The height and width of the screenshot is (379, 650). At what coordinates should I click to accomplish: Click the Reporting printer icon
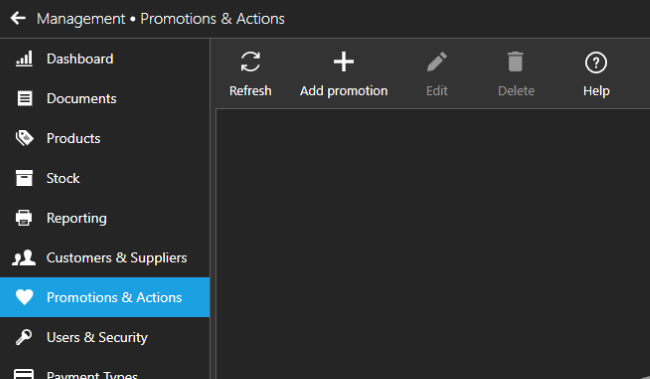[x=24, y=218]
